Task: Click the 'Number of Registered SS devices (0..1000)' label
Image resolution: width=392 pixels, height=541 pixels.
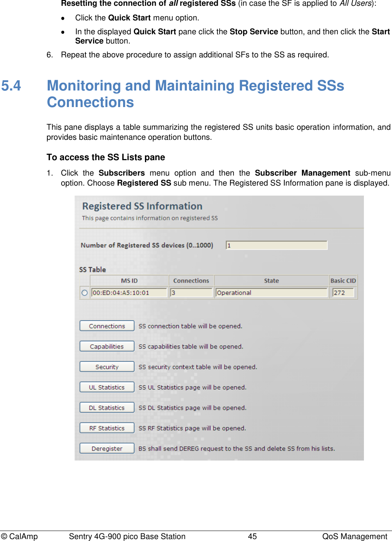Action: (147, 245)
